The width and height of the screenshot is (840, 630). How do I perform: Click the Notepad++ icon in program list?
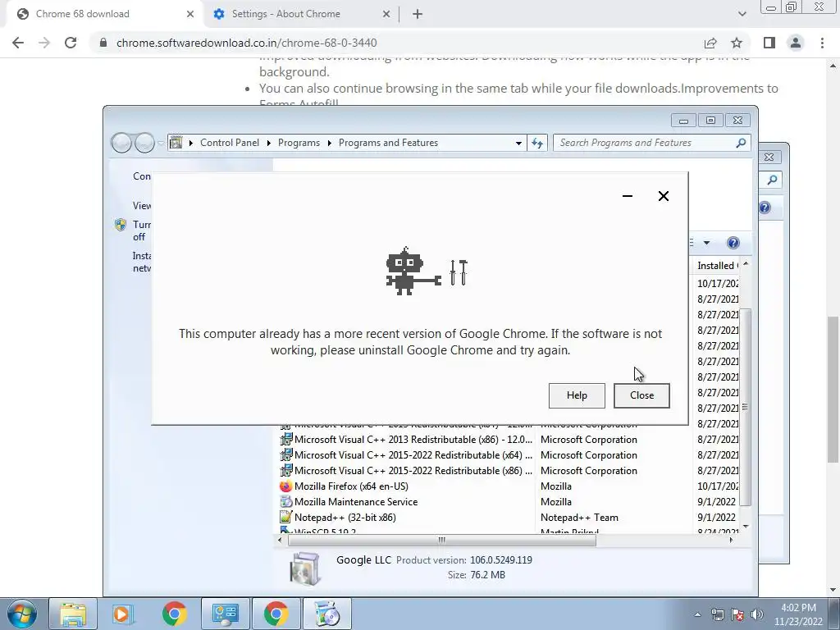tap(286, 518)
